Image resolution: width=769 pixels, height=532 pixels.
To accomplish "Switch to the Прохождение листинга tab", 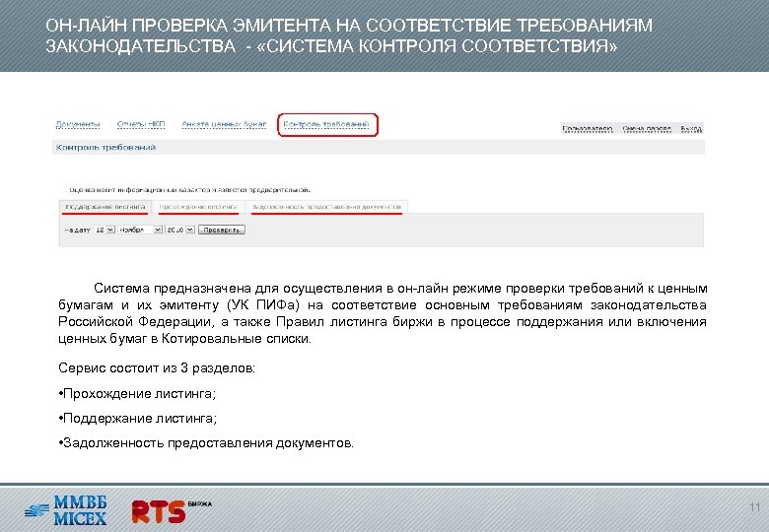I will click(198, 207).
